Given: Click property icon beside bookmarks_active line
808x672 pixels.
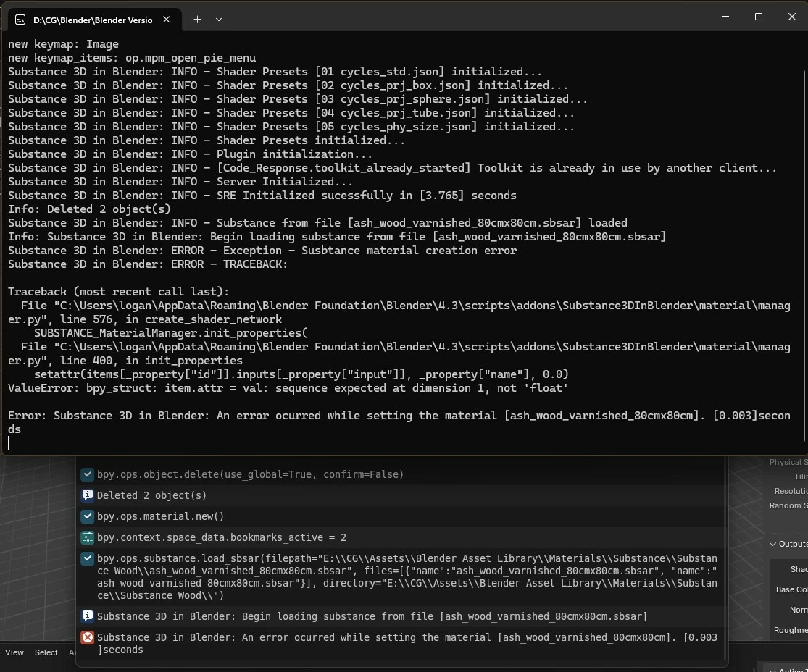Looking at the screenshot, I should [88, 537].
